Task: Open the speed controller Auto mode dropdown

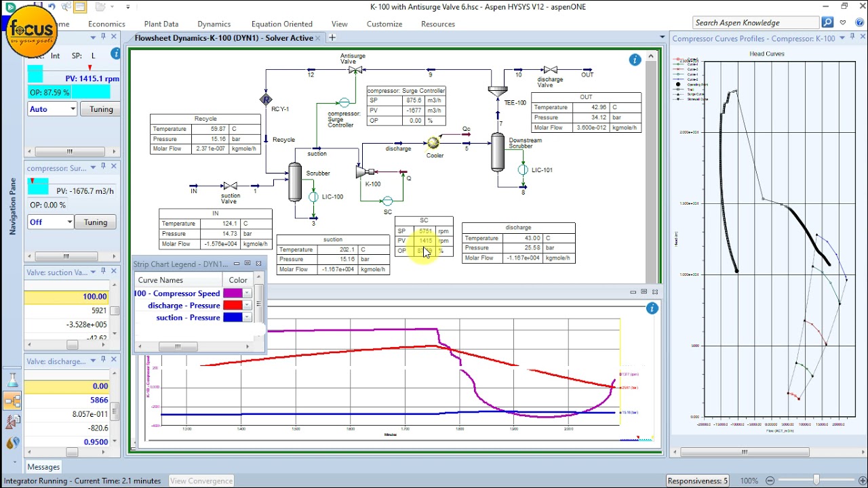Action: click(x=72, y=109)
